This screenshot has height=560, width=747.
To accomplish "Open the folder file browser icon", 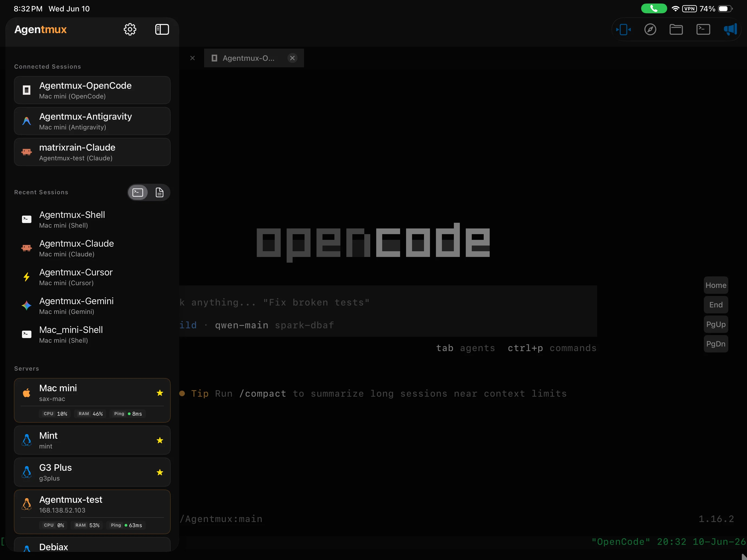I will coord(676,29).
